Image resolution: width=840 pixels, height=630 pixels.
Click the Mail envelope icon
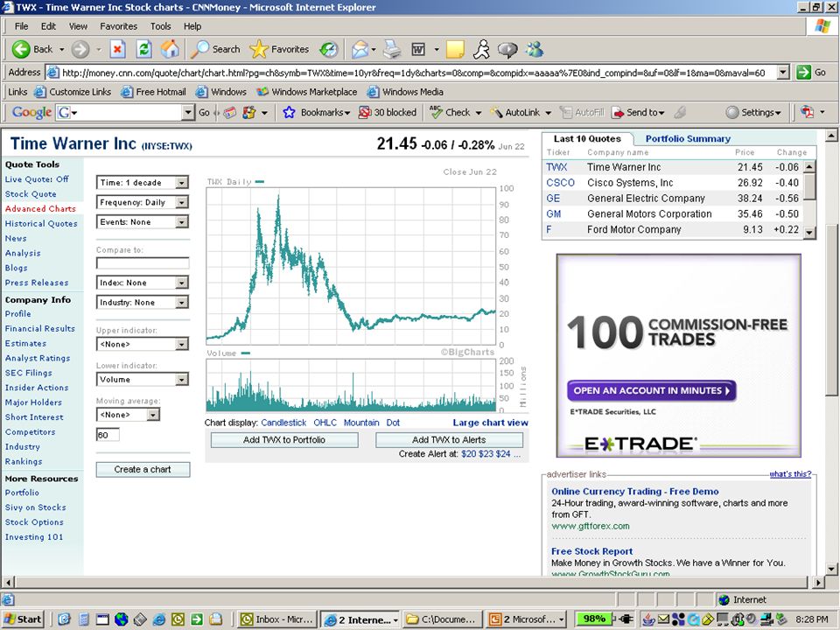click(360, 49)
